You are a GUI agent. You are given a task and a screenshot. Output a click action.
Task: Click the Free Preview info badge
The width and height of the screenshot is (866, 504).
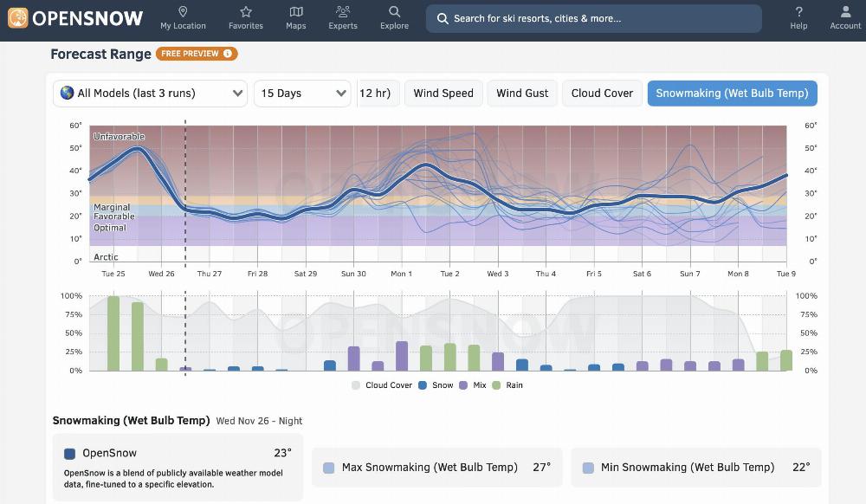197,54
